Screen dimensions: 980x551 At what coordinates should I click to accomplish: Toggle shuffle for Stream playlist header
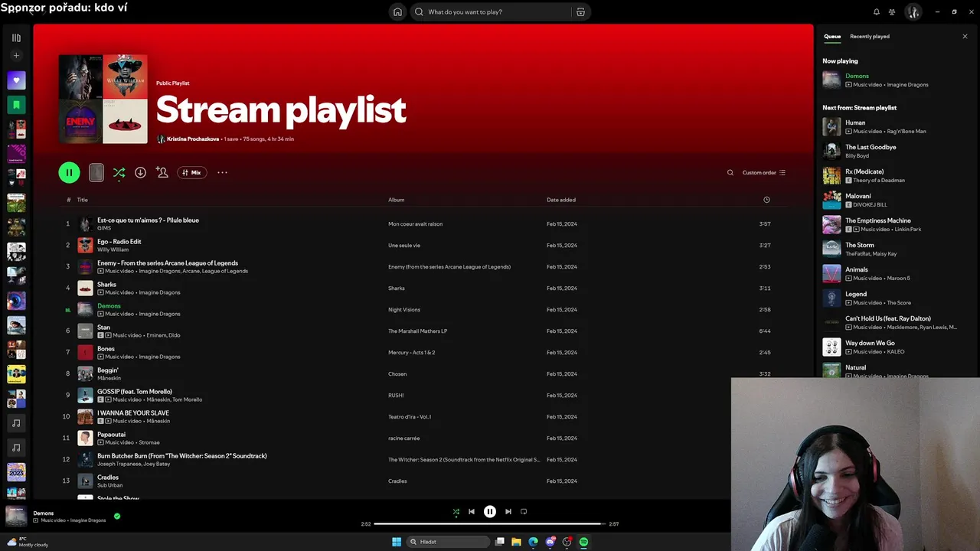click(119, 172)
